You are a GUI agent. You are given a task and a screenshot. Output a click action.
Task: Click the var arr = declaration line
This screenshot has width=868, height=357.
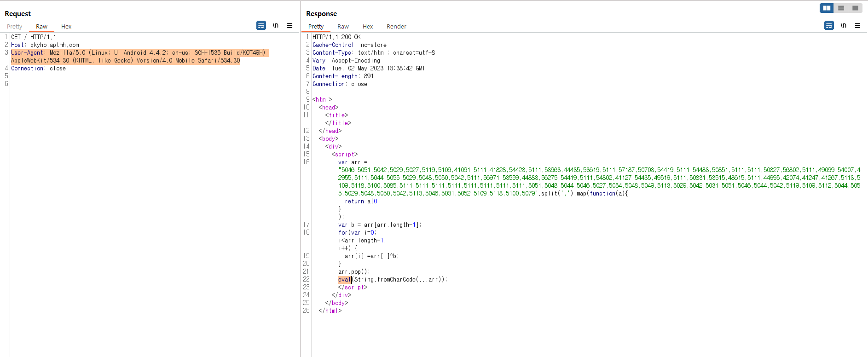[353, 162]
